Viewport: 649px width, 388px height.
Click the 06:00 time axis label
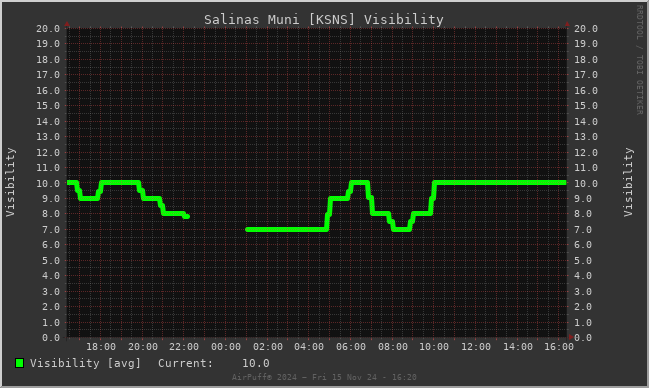tap(351, 347)
